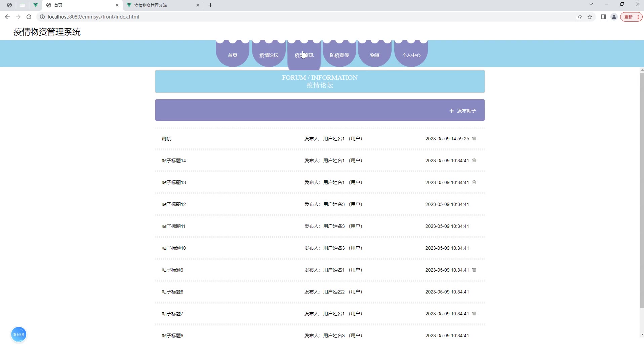
Task: Reload the page with refresh icon
Action: click(29, 17)
